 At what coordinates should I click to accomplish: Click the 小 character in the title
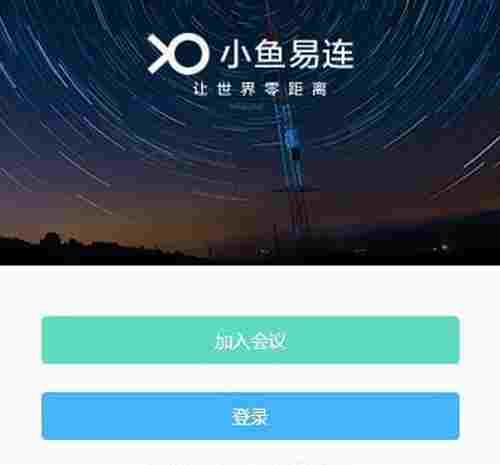236,55
